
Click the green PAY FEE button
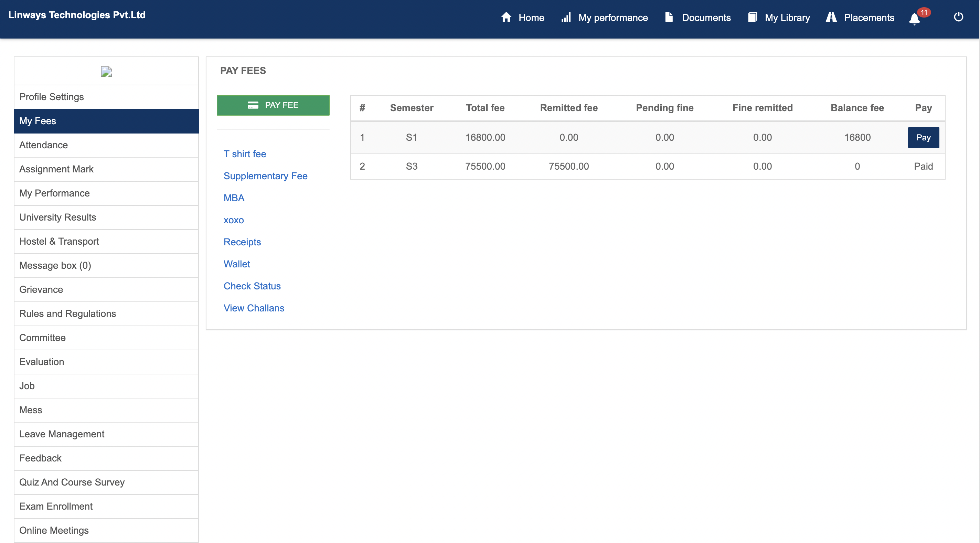pos(273,105)
